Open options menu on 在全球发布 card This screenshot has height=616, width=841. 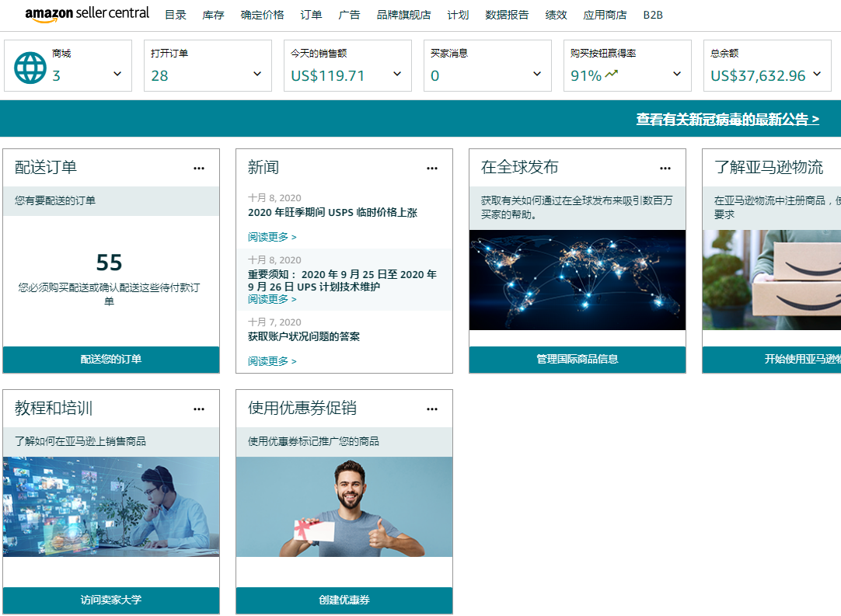point(665,169)
